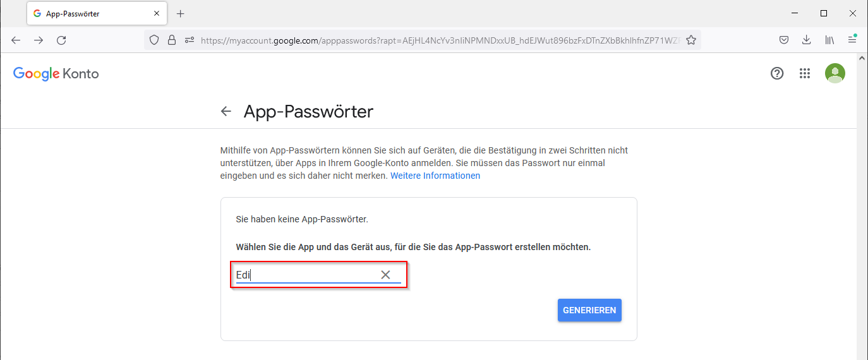Open the Google apps grid launcher
The image size is (868, 360).
[804, 73]
